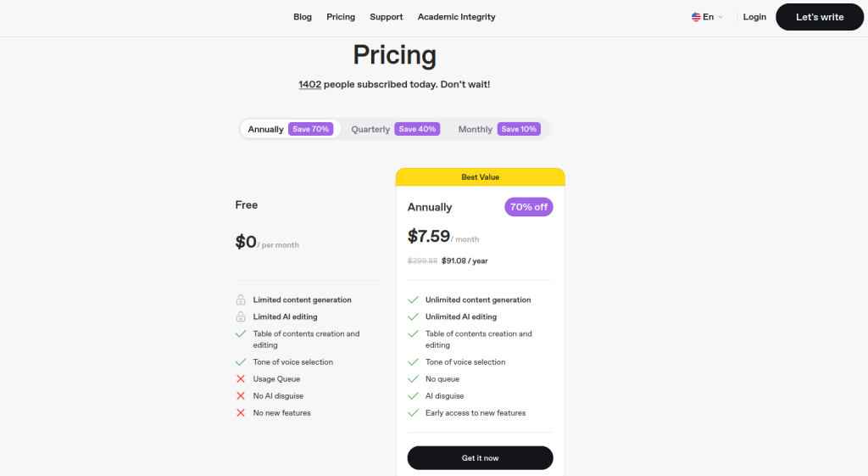Click the Login link
The height and width of the screenshot is (476, 868).
click(754, 17)
